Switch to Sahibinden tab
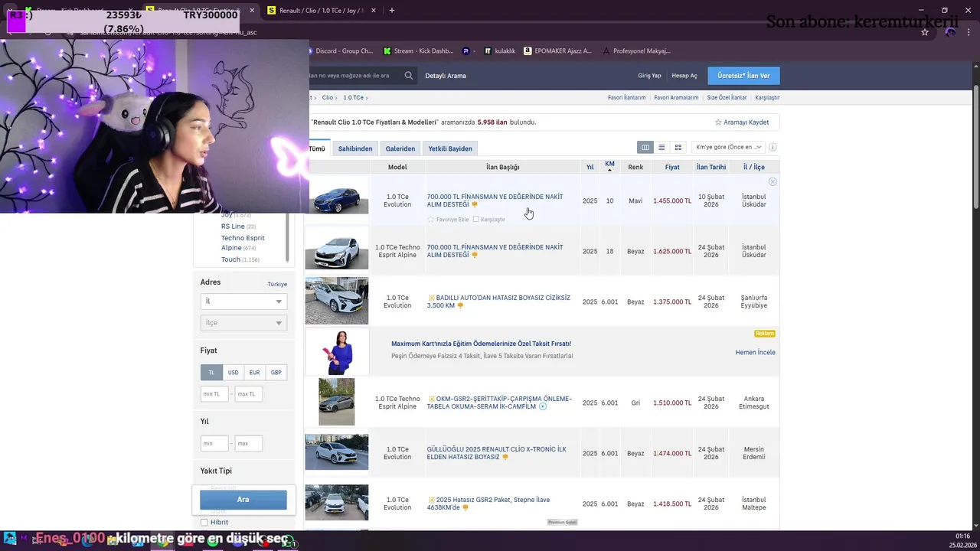 click(355, 148)
